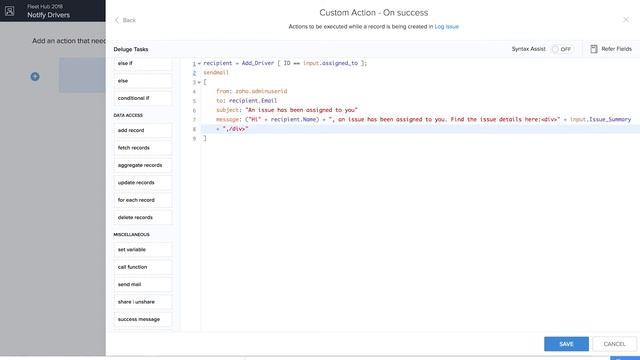Click the Refer Fields document icon

(x=594, y=49)
